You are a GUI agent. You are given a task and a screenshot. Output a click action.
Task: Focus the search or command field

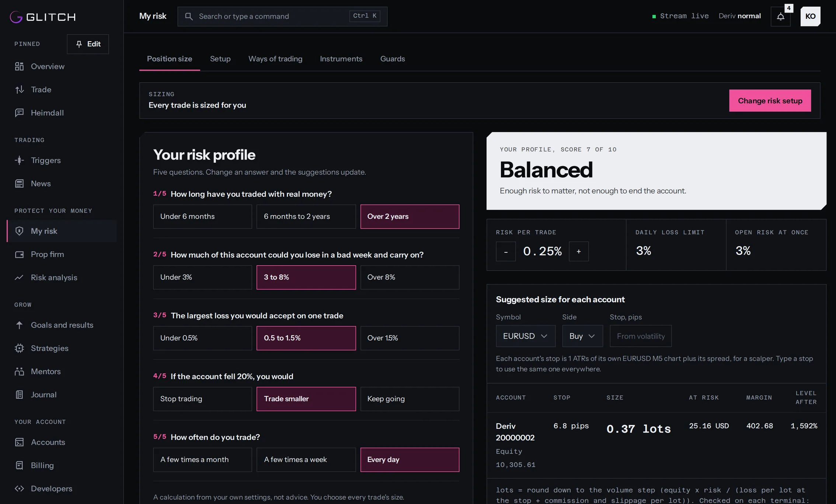pos(282,16)
